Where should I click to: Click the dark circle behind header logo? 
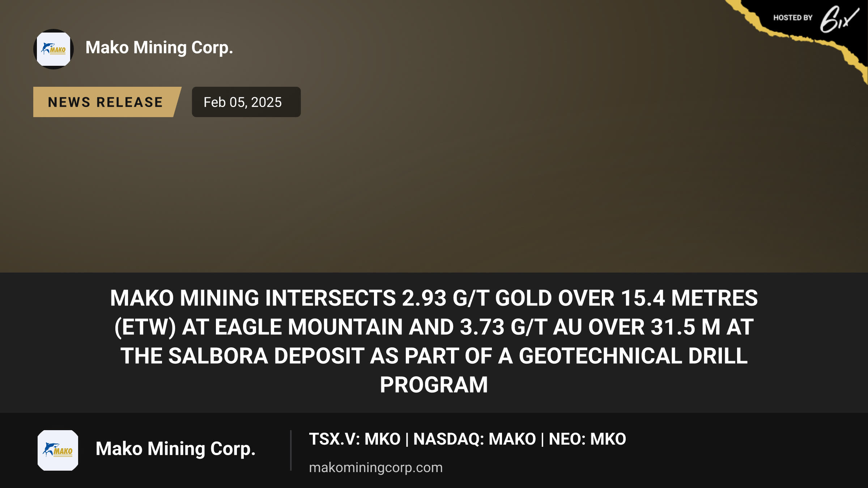point(54,49)
